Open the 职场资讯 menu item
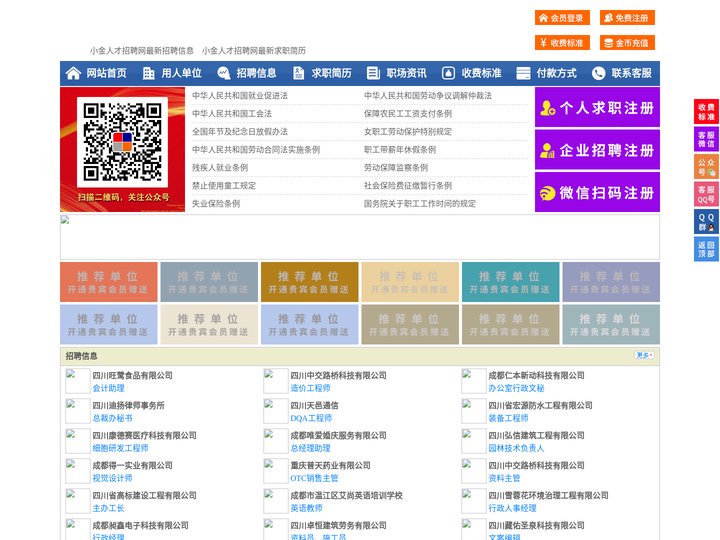 point(406,73)
